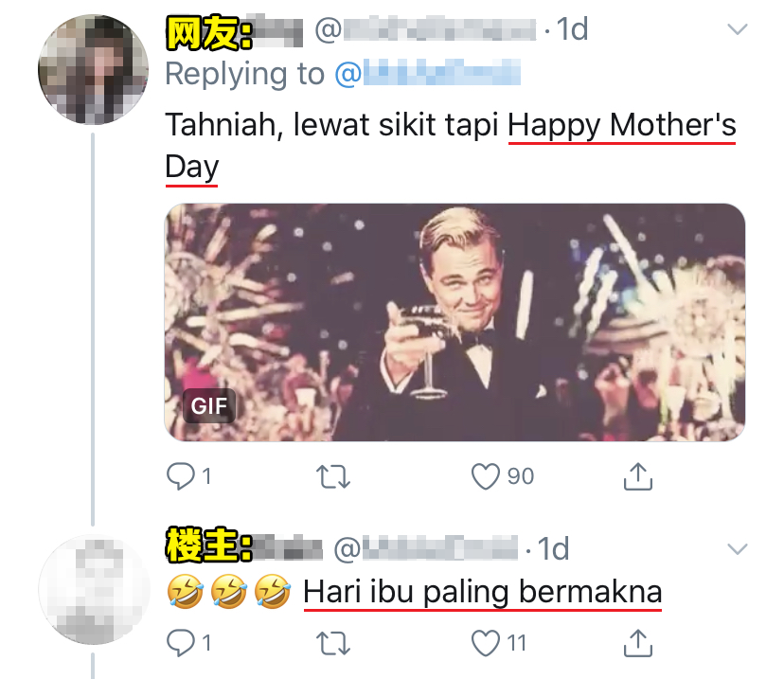The height and width of the screenshot is (679, 784).
Task: Click the first tweet's 1d timestamp
Action: pos(572,30)
